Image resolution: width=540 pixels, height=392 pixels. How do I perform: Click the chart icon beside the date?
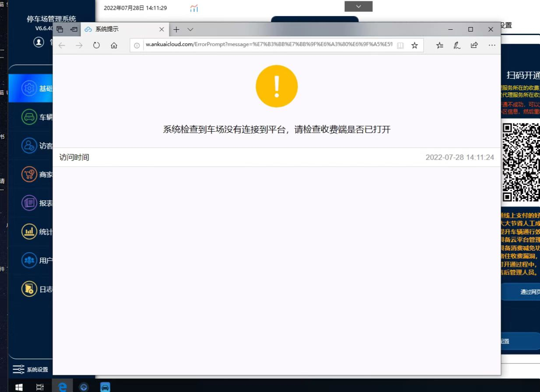click(x=194, y=8)
